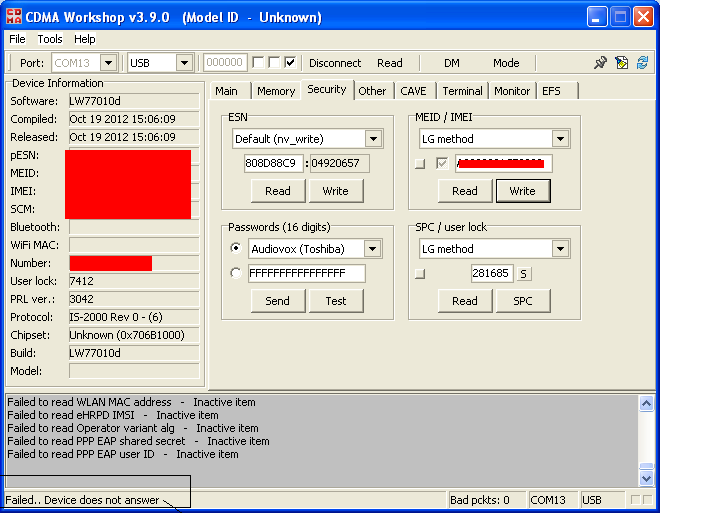
Task: Click the DM toolbar button
Action: click(x=452, y=63)
